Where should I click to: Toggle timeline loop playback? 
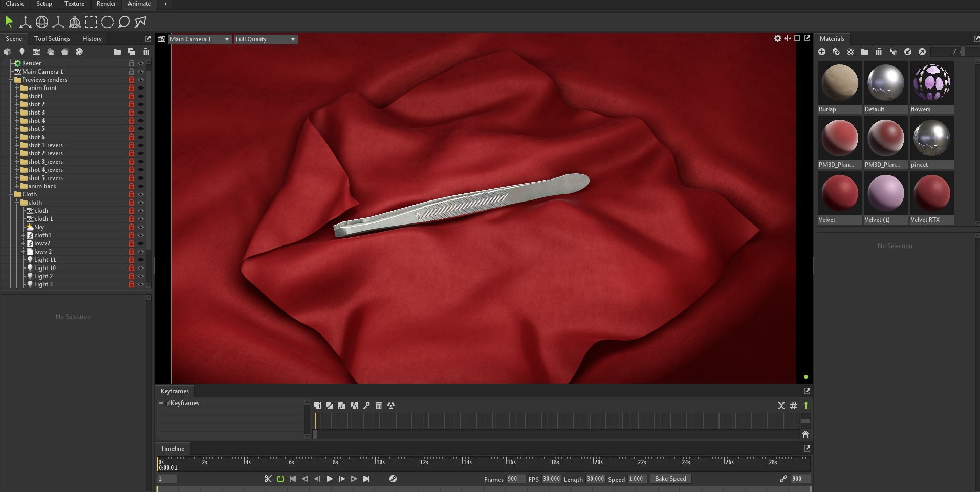coord(280,479)
